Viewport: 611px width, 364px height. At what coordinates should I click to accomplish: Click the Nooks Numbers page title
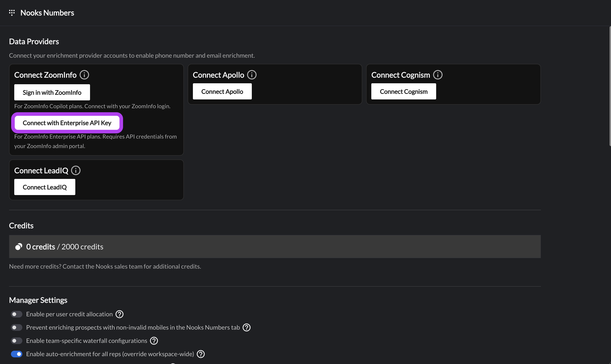tap(47, 13)
